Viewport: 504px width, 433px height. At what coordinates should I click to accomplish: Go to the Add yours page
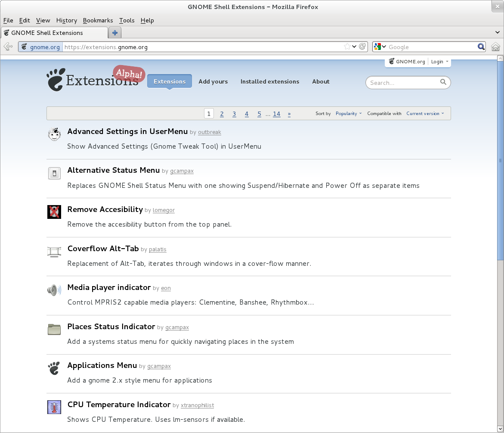[213, 81]
